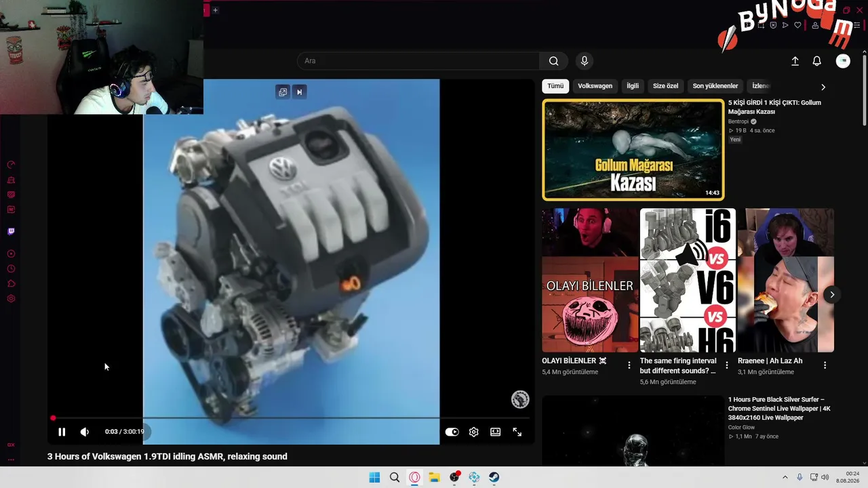Open YouTube upload/create icon

coord(795,61)
